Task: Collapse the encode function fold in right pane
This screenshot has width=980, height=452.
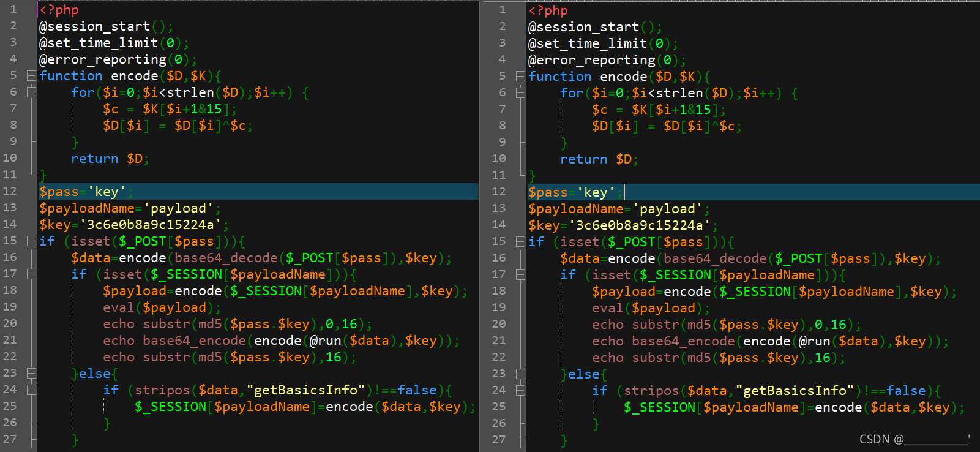Action: tap(520, 77)
